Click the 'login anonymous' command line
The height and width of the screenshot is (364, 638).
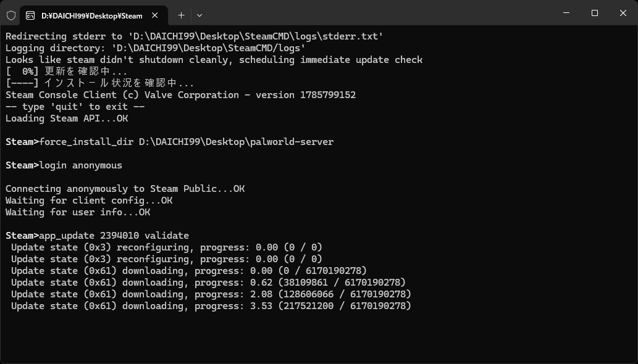click(x=64, y=165)
